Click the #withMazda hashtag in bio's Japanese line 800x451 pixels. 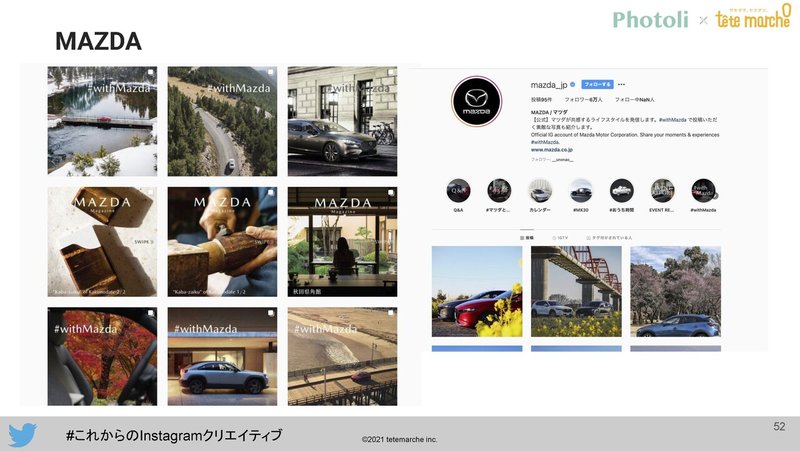[x=672, y=119]
